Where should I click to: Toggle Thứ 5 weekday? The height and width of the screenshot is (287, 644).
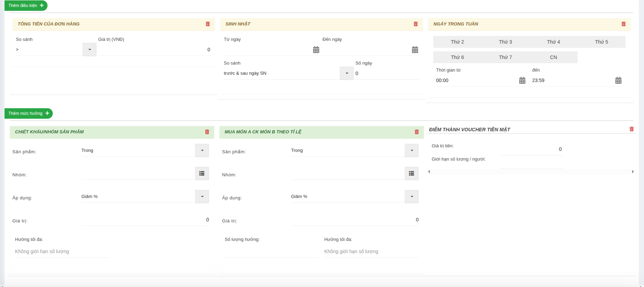[601, 42]
